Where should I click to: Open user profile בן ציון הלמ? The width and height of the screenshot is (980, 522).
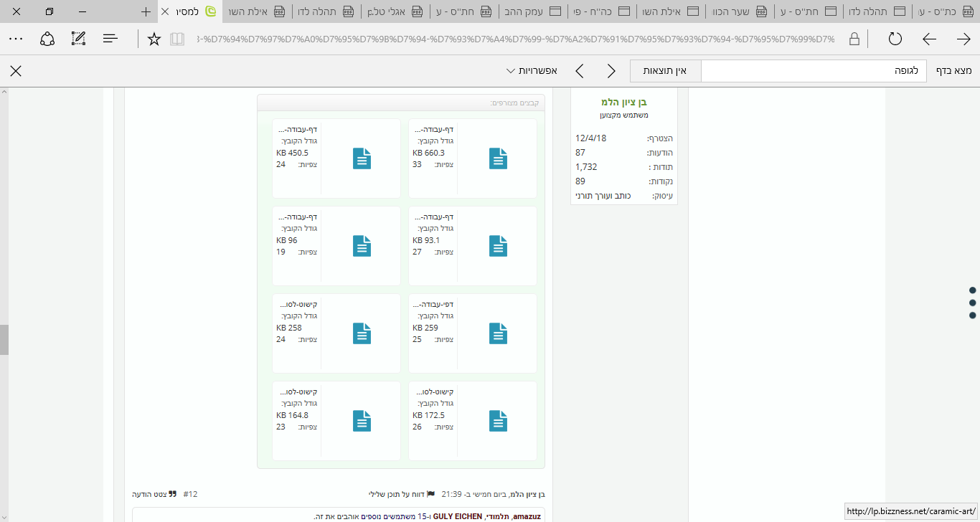pos(623,102)
